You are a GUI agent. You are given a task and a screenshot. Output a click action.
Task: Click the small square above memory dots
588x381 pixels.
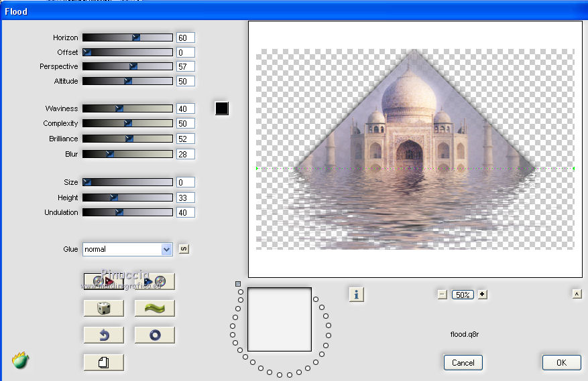tap(238, 284)
